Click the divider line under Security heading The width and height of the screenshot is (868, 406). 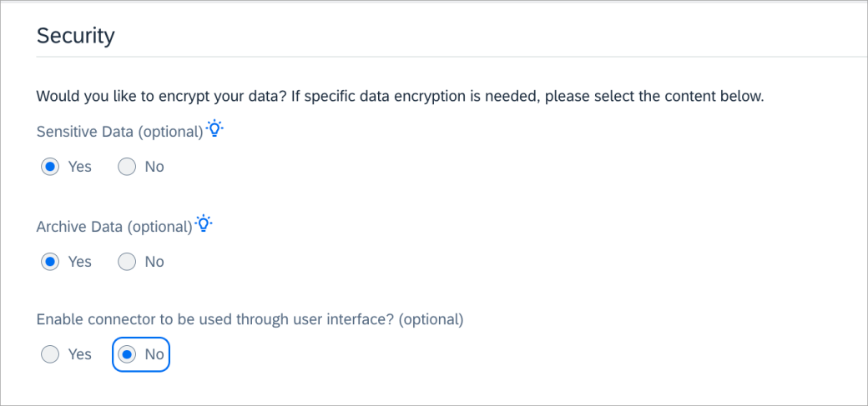click(x=452, y=57)
